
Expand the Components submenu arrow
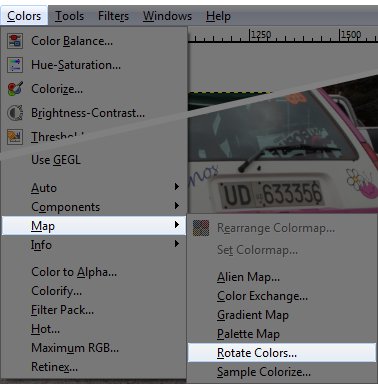177,206
